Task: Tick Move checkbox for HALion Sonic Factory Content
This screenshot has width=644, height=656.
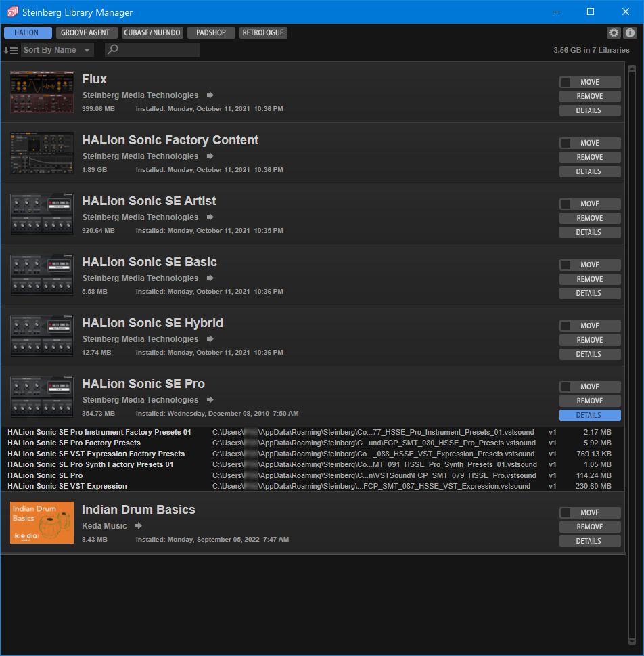Action: coord(566,143)
